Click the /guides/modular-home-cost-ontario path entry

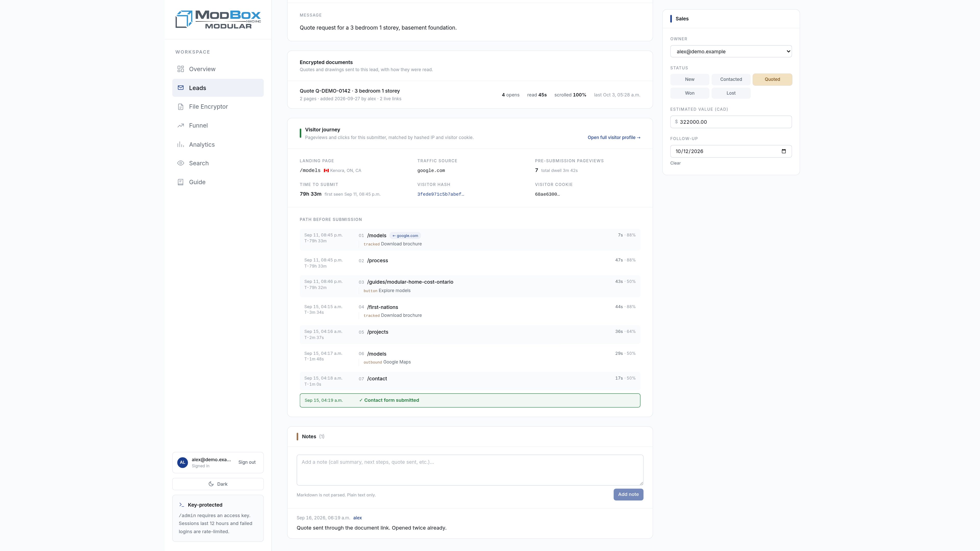(x=470, y=286)
